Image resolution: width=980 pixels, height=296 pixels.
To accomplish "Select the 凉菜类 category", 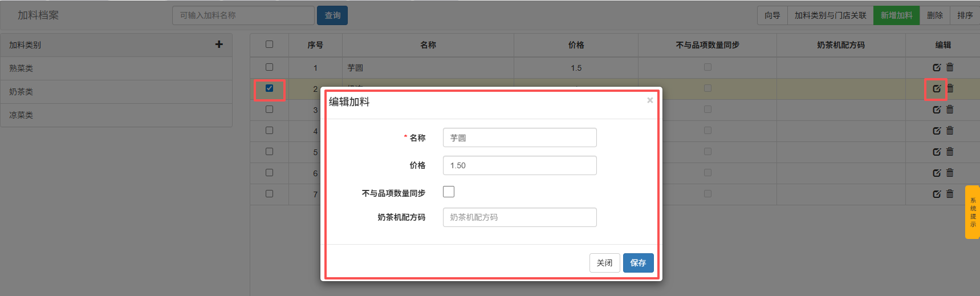I will [21, 115].
